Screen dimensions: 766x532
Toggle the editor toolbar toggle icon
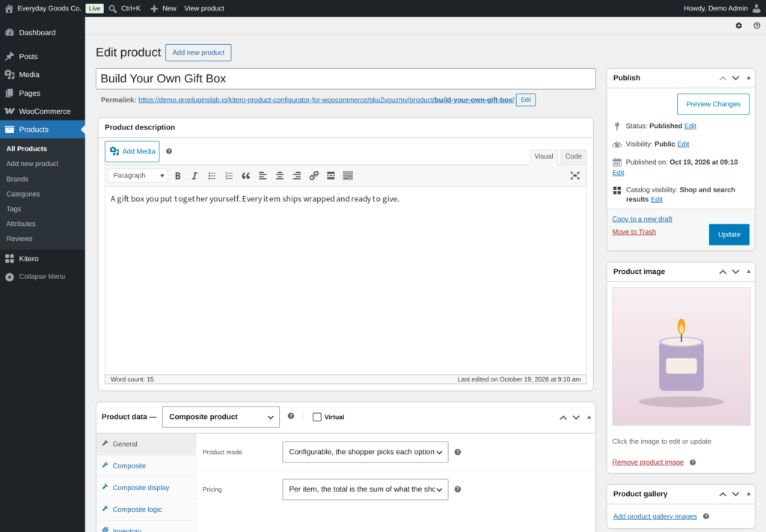click(348, 176)
